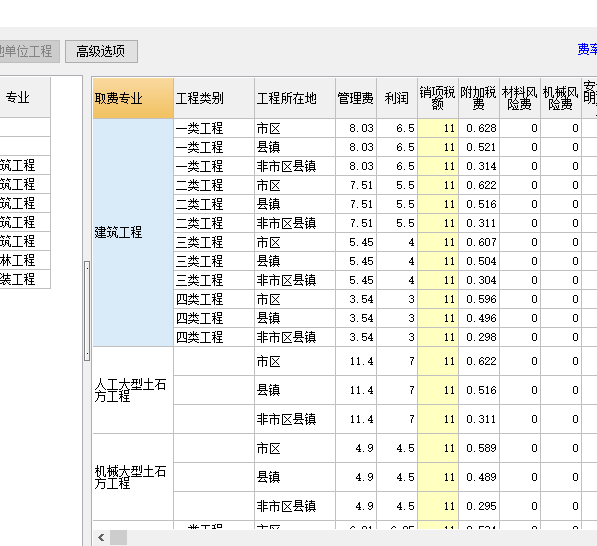Image resolution: width=597 pixels, height=546 pixels.
Task: Click the 0.589 附加税费 cell
Action: 479,448
